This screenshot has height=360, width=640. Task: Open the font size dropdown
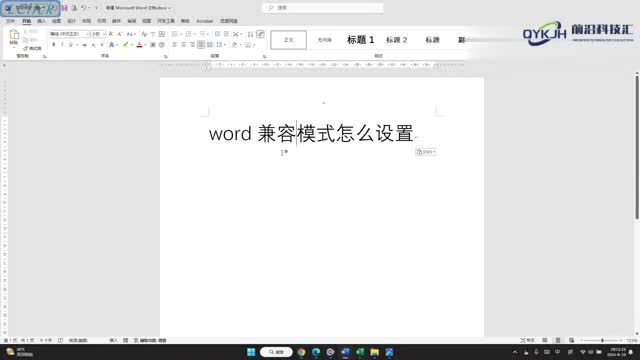pyautogui.click(x=104, y=34)
